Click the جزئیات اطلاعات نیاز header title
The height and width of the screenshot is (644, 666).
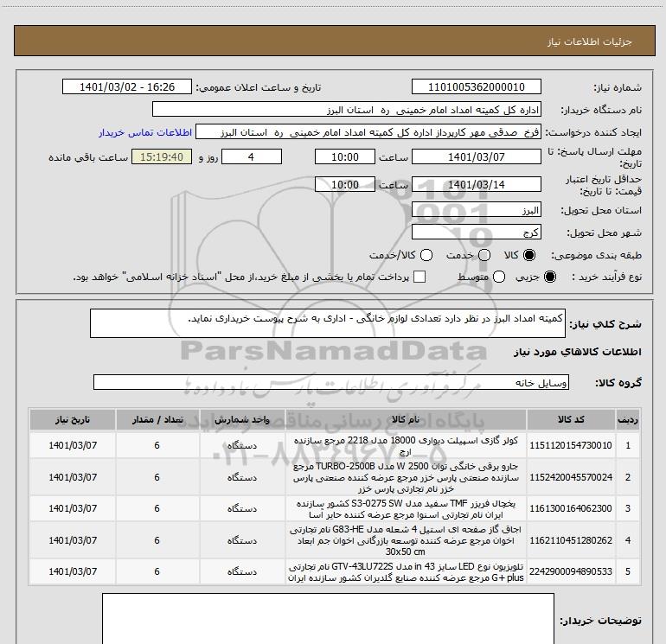(590, 41)
